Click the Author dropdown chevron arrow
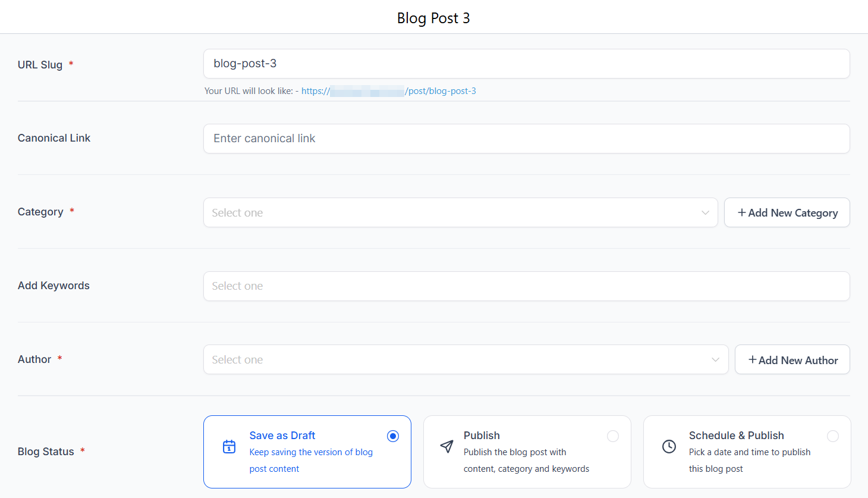Viewport: 868px width, 498px height. (715, 360)
